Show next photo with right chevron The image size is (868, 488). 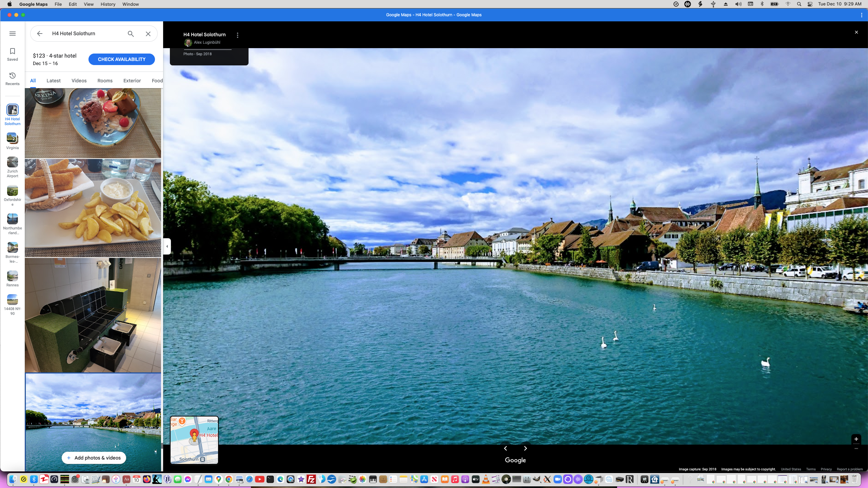coord(525,448)
